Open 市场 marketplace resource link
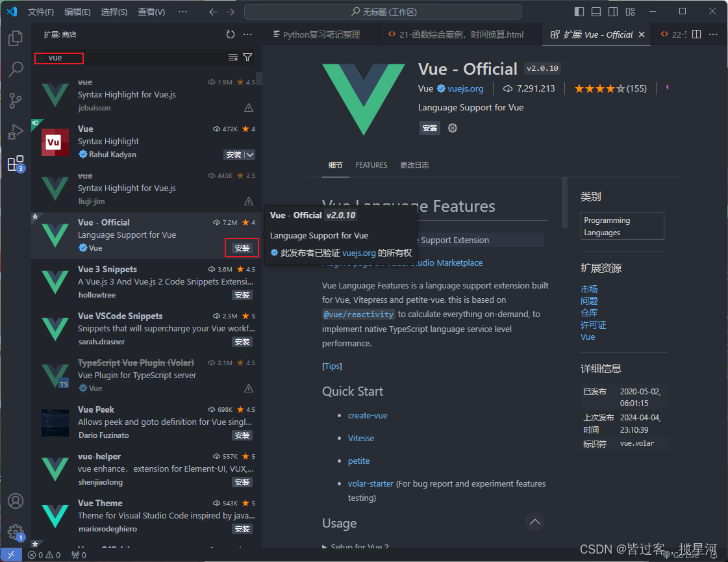Image resolution: width=728 pixels, height=562 pixels. click(589, 289)
